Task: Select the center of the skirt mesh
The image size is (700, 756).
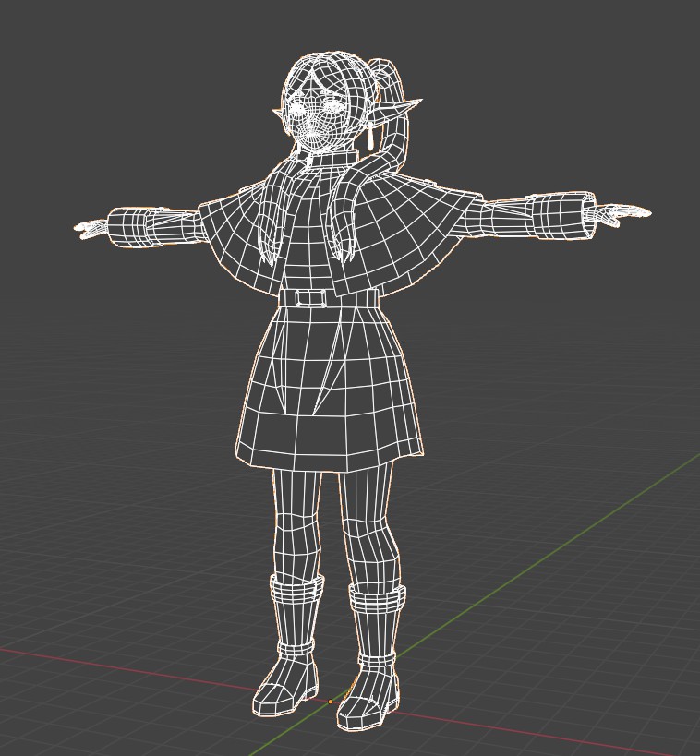Action: coord(328,388)
